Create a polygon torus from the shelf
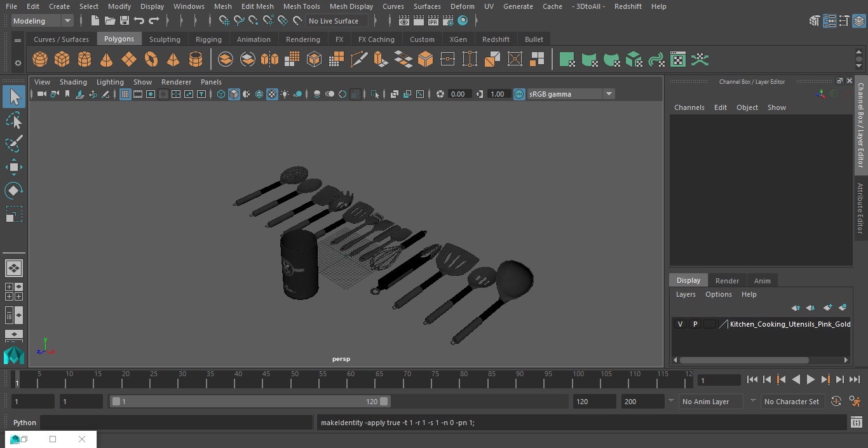The width and height of the screenshot is (868, 448). tap(151, 60)
